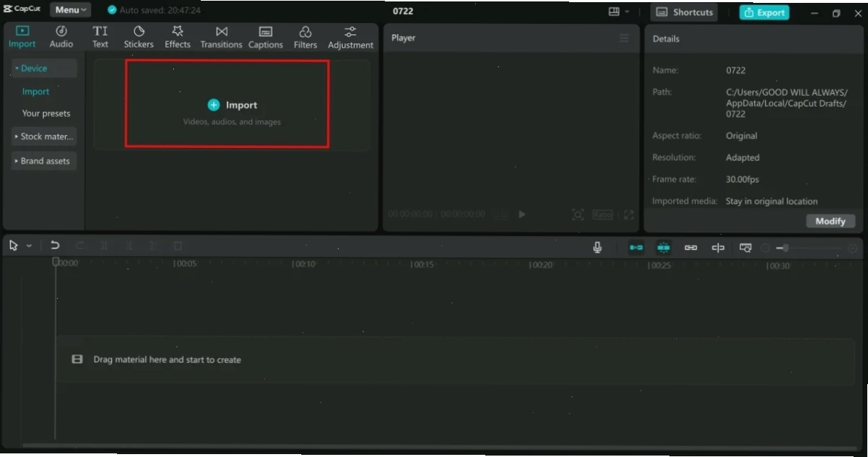Zoom in the timeline

tap(852, 248)
